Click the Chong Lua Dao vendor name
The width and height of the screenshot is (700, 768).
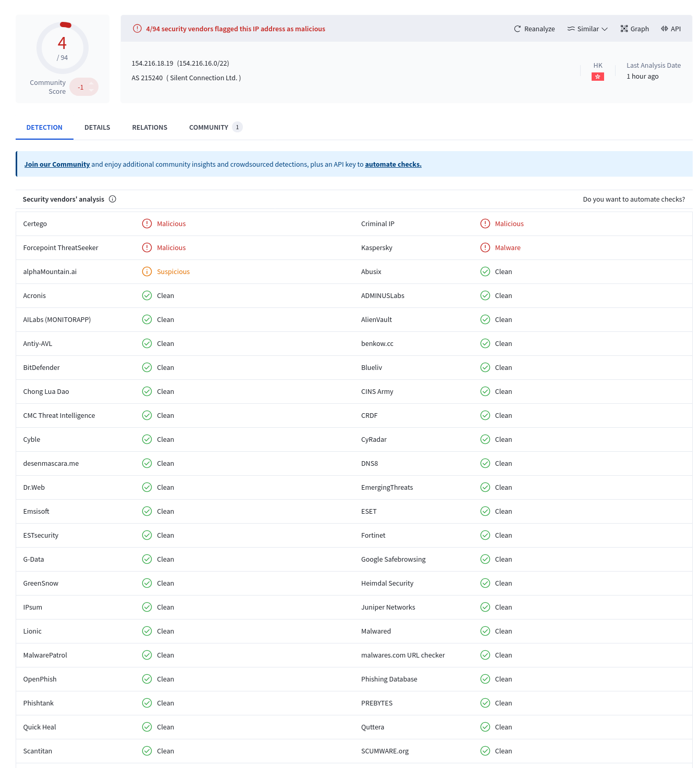pos(46,391)
